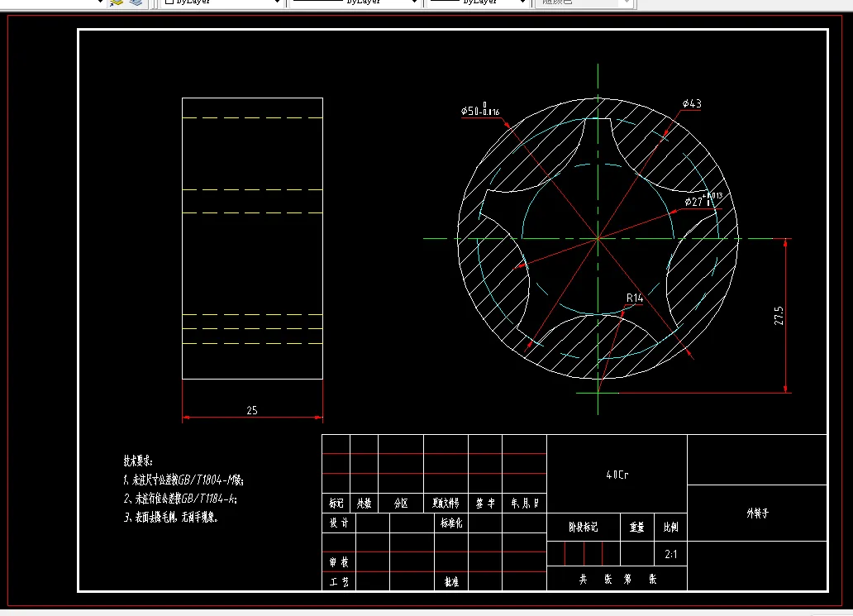Select note 3 about 表面去除毛刺

[x=171, y=517]
